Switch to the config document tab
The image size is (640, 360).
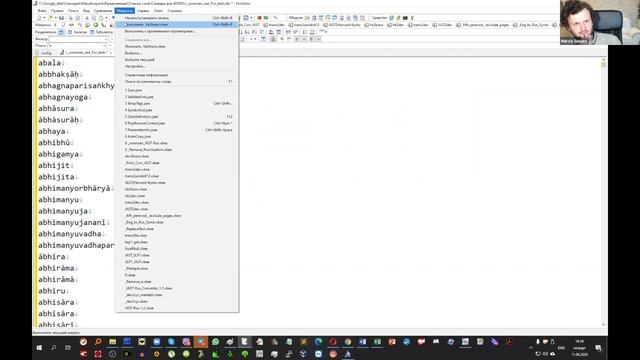pos(46,53)
